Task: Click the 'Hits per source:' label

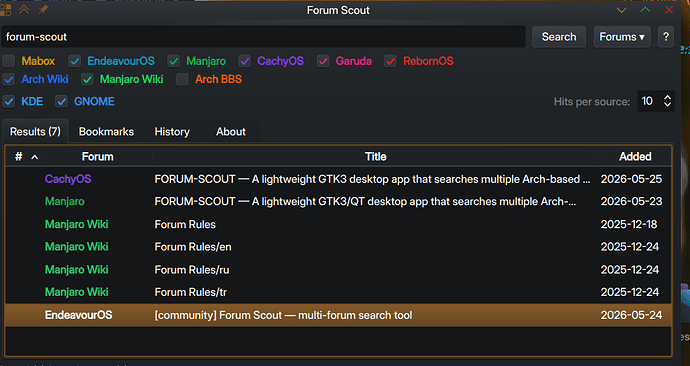Action: pos(592,102)
